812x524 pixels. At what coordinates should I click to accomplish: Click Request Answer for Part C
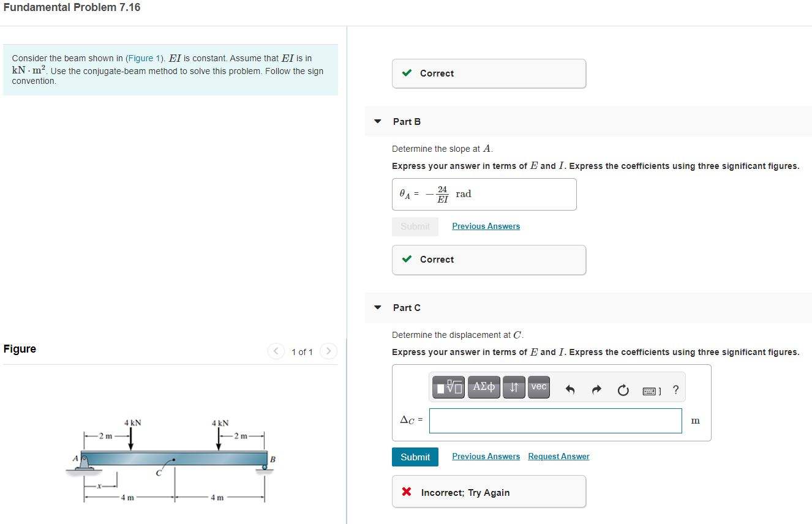point(558,456)
